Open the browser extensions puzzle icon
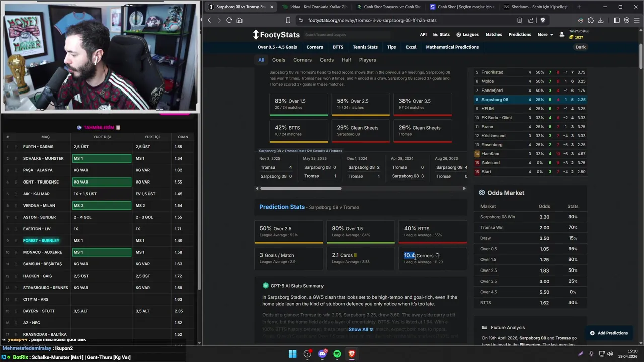This screenshot has width=644, height=362. tap(591, 20)
